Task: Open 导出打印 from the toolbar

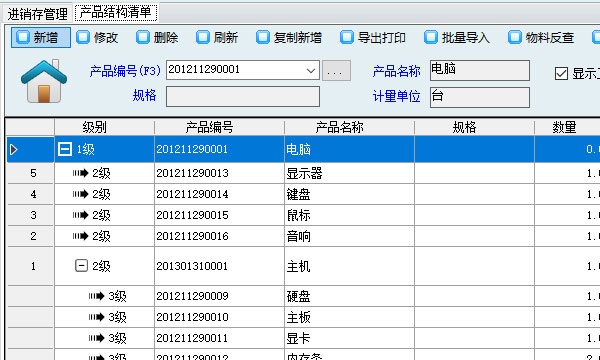Action: pos(373,37)
